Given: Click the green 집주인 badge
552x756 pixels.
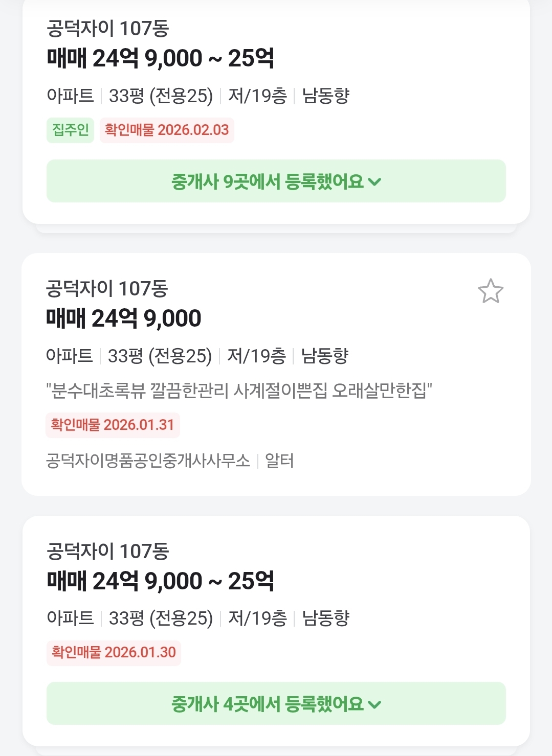Looking at the screenshot, I should pos(71,130).
